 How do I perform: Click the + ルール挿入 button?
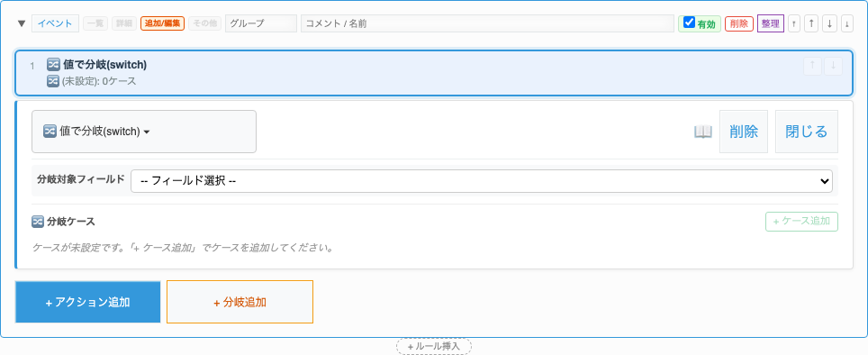[434, 346]
